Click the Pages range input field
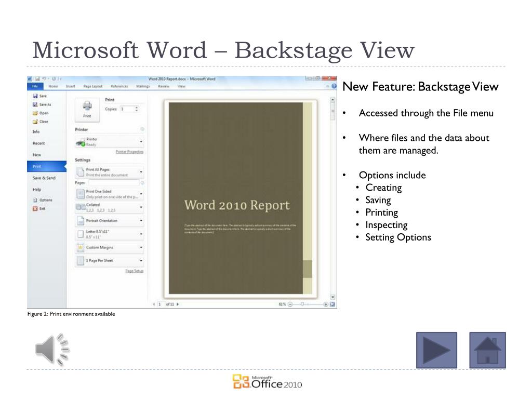Image resolution: width=532 pixels, height=399 pixels. (x=114, y=182)
